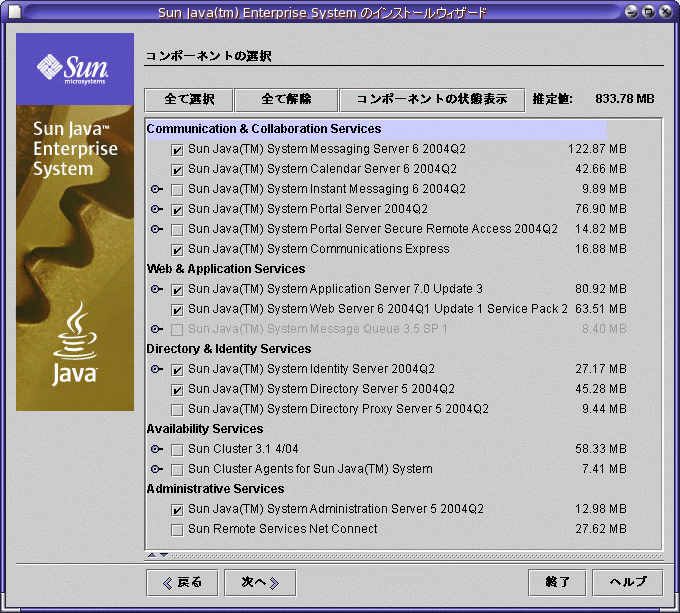Click Net Connect size 27.62 MB
The image size is (680, 613).
pyautogui.click(x=601, y=529)
